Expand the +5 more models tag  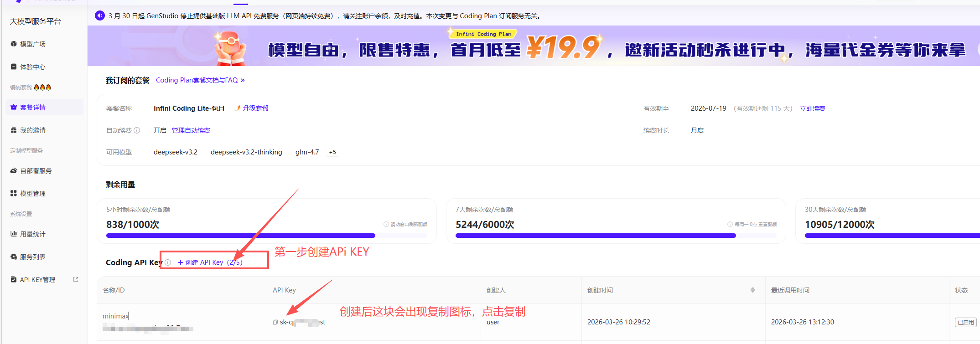coord(332,152)
